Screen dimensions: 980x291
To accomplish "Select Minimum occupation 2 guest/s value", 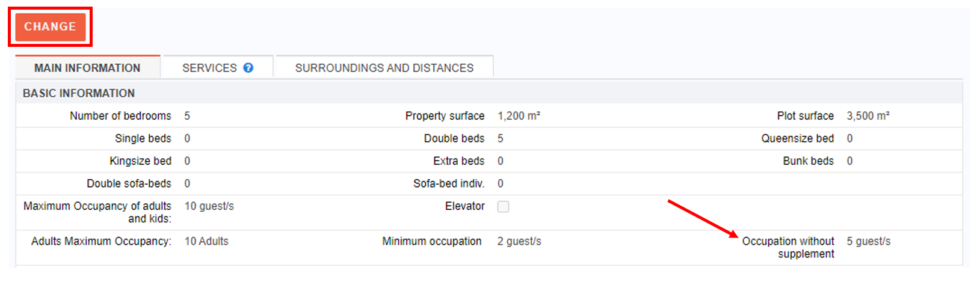I will click(519, 242).
